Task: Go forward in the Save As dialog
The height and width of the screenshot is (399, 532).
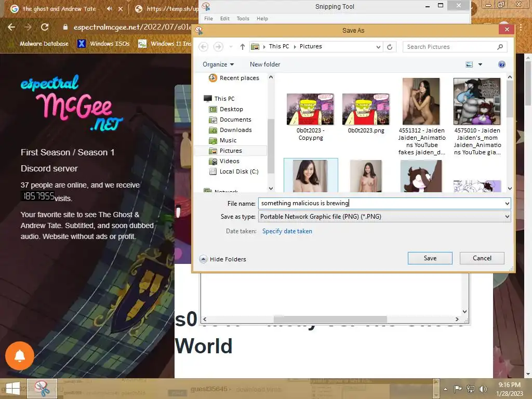Action: [218, 46]
